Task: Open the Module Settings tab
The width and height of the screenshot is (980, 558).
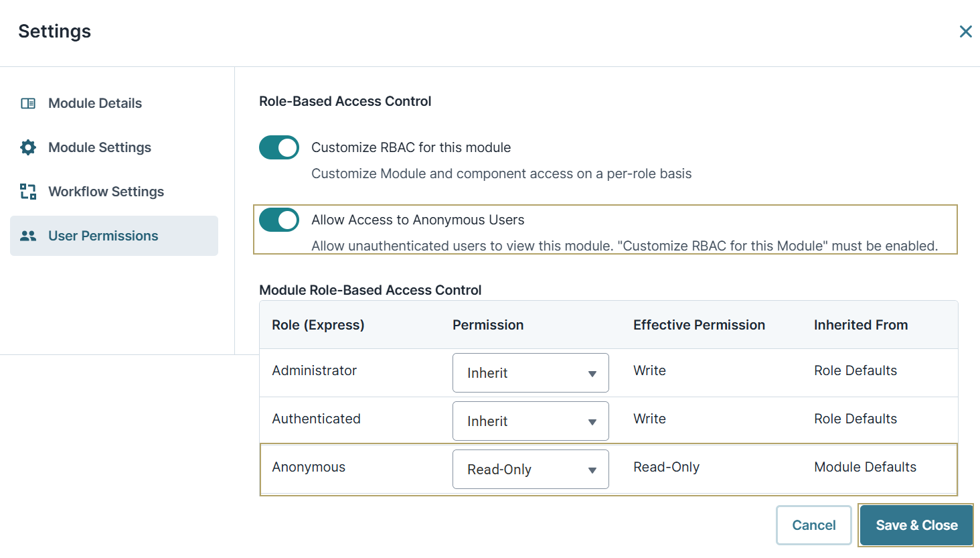Action: 114,147
